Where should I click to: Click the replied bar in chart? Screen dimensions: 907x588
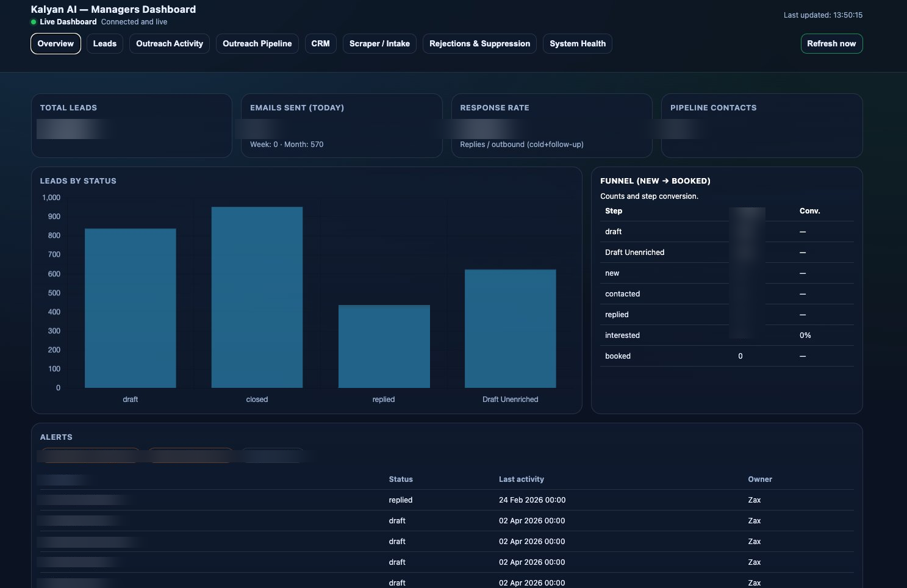click(x=384, y=346)
